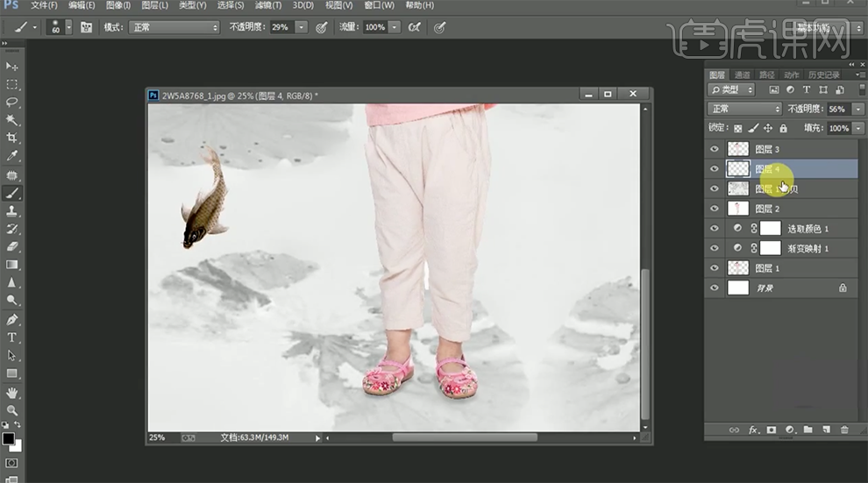Open the layer blend mode 正常 dropdown
Viewport: 868px width, 483px height.
744,109
